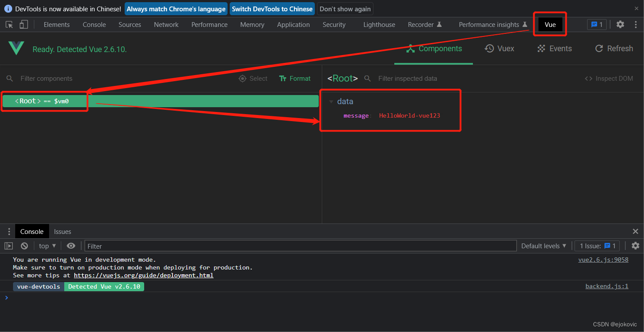Select the Issues drawer tab

point(63,232)
